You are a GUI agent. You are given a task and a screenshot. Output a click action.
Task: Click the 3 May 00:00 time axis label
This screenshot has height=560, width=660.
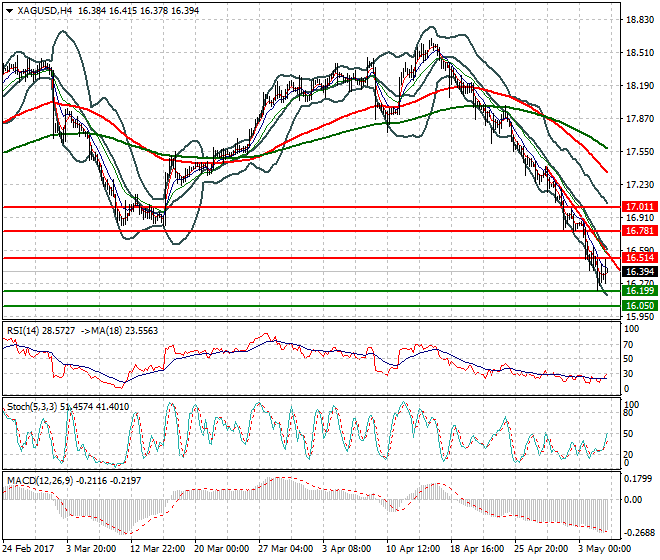click(x=604, y=549)
